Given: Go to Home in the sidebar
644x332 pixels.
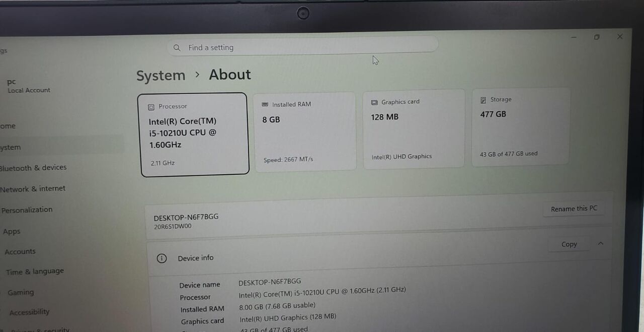Looking at the screenshot, I should click(x=8, y=126).
